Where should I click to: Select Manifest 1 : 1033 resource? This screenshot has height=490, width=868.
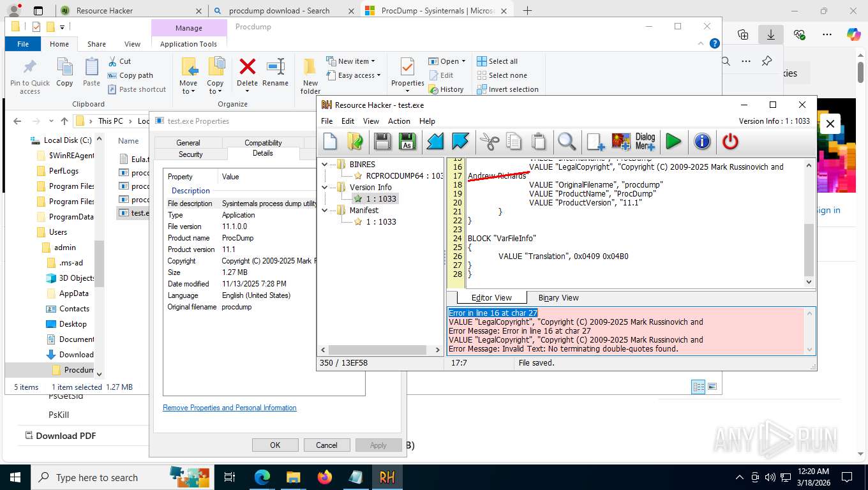[375, 222]
